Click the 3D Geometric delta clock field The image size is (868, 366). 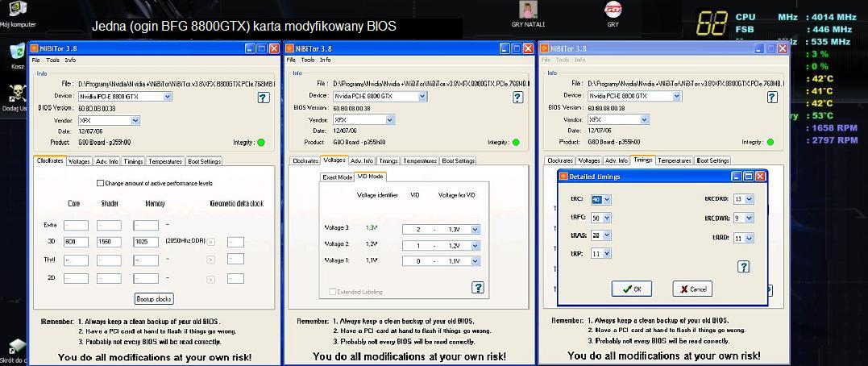[x=235, y=242]
